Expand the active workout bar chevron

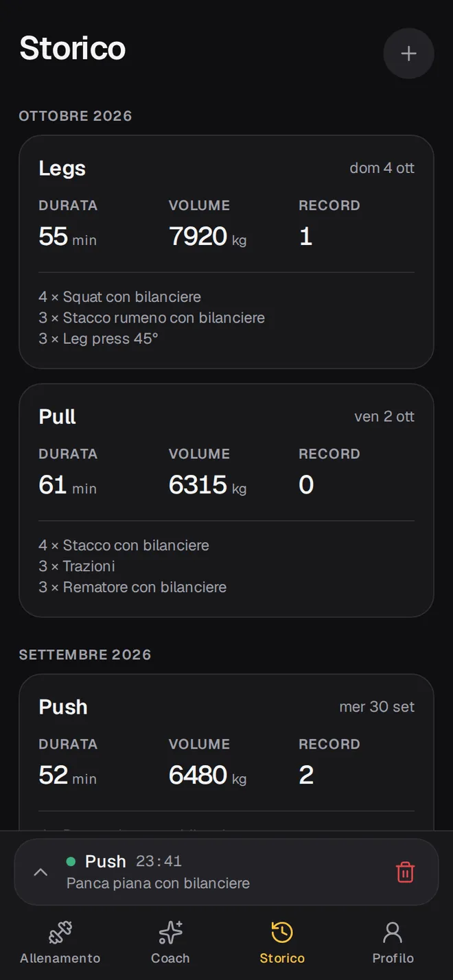pos(40,872)
